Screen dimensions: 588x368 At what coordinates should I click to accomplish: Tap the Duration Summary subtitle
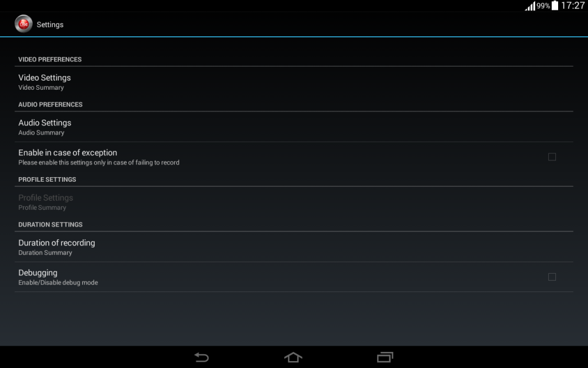pos(45,253)
